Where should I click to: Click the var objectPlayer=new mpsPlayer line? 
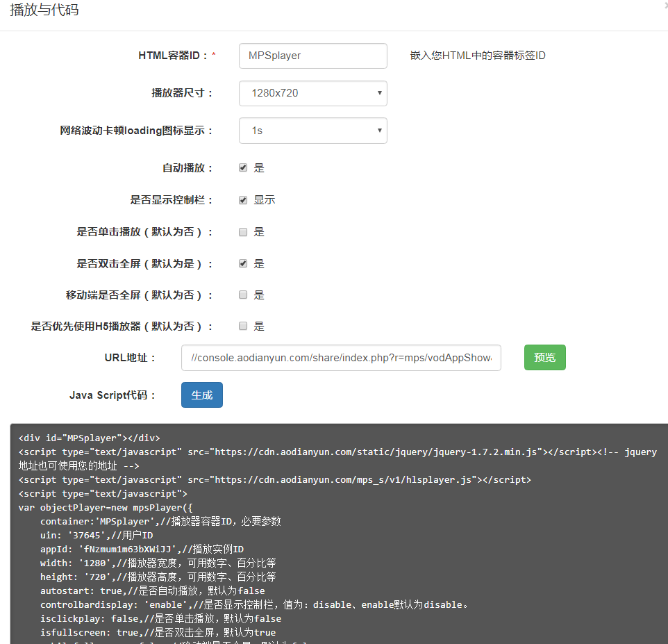click(106, 508)
